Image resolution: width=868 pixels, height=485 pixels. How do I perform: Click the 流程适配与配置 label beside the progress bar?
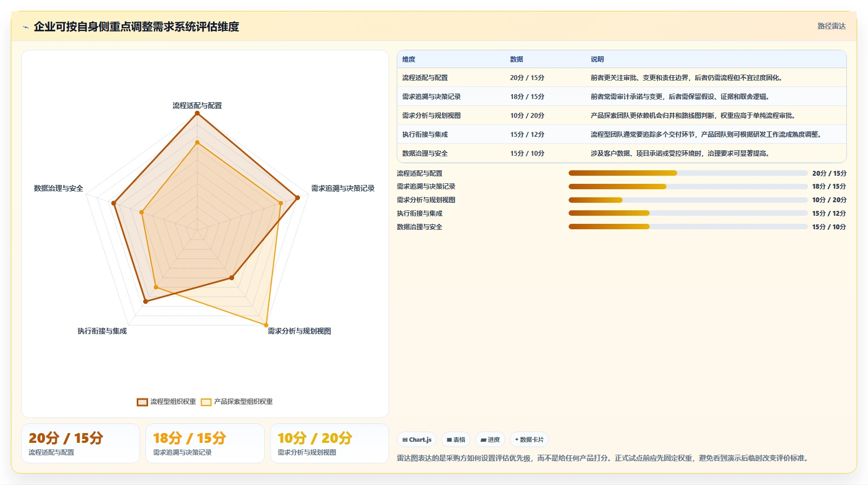[x=419, y=173]
